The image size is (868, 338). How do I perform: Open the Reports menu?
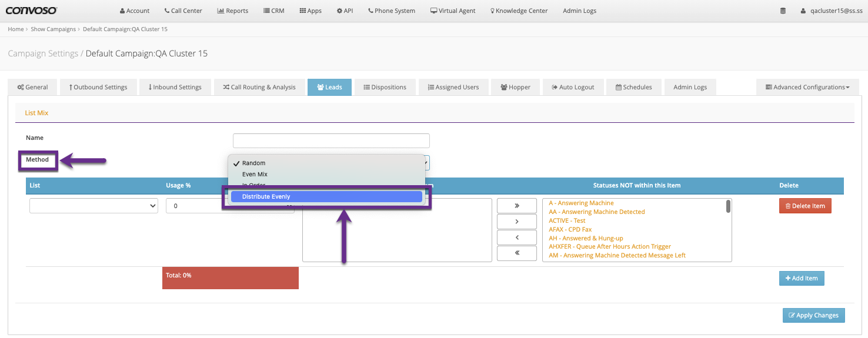(233, 11)
